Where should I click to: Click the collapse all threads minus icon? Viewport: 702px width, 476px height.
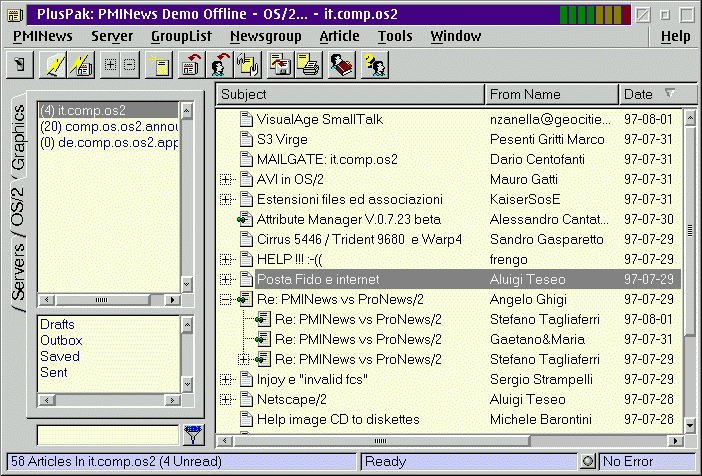click(x=129, y=66)
